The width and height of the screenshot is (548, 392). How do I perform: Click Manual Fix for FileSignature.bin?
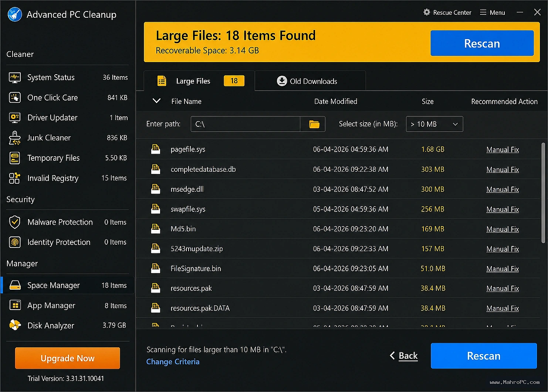503,269
